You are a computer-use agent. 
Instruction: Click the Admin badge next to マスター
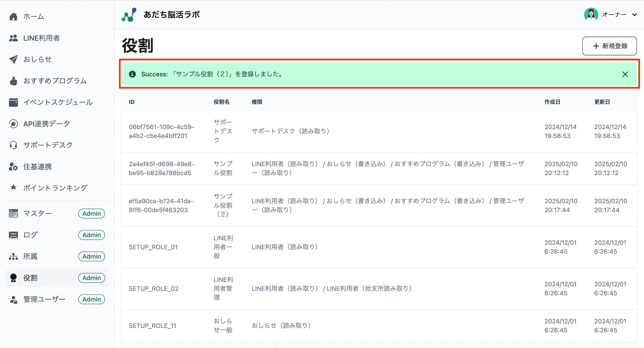[x=91, y=213]
